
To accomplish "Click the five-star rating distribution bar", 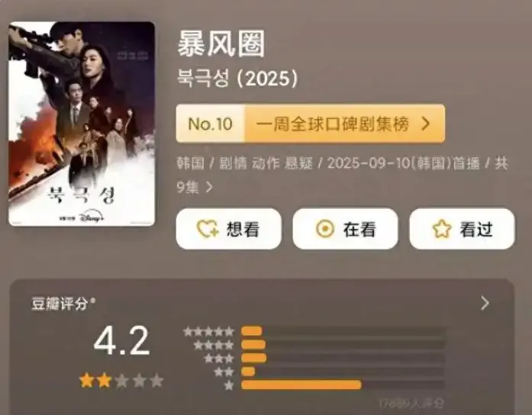I will point(343,331).
